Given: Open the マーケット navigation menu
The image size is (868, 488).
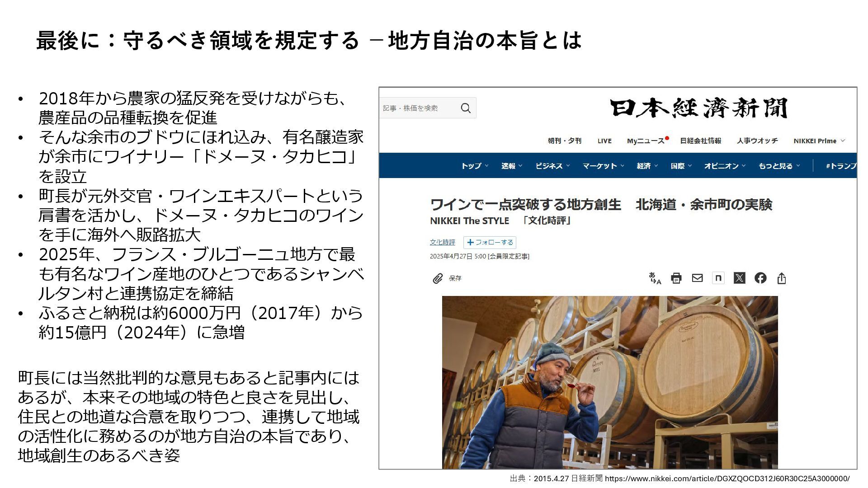Looking at the screenshot, I should click(603, 166).
